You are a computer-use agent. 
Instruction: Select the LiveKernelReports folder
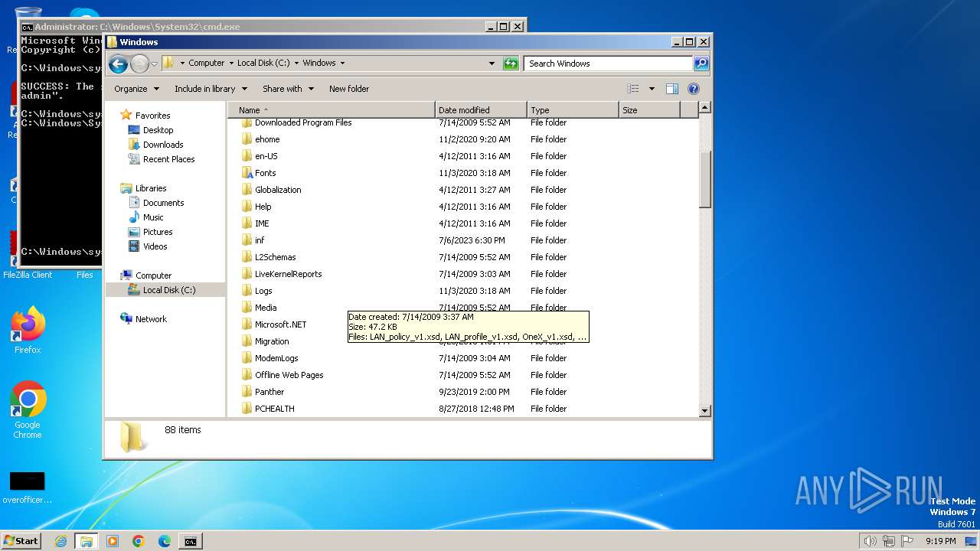click(288, 274)
